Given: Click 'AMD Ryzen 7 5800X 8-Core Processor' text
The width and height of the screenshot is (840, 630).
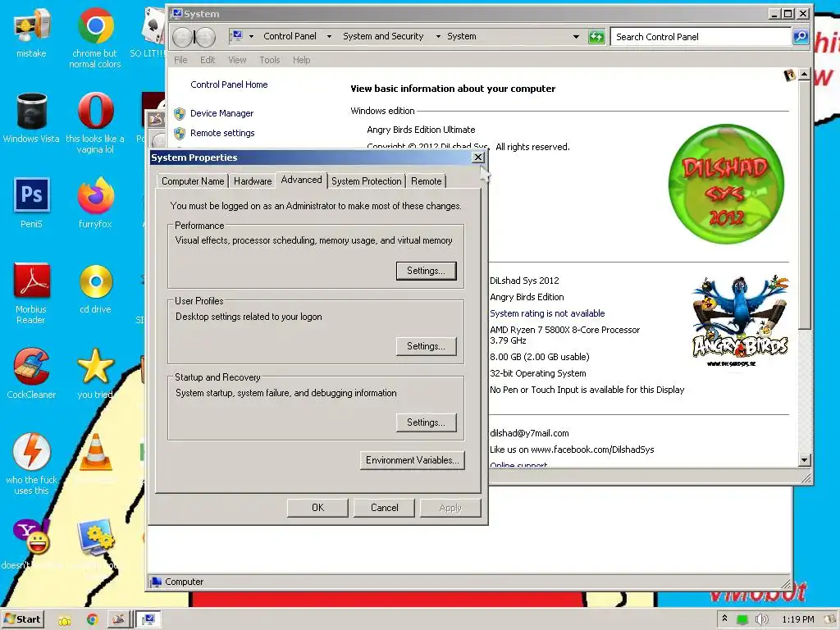Looking at the screenshot, I should pos(564,330).
